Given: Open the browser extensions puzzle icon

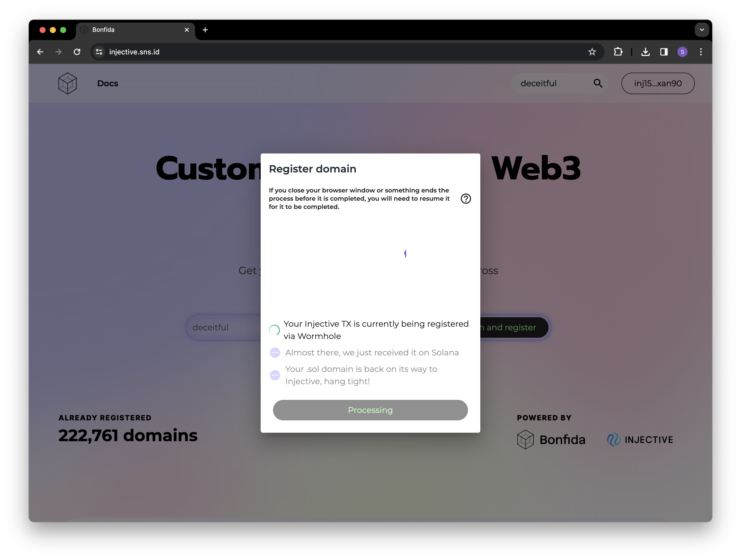Looking at the screenshot, I should click(x=618, y=52).
